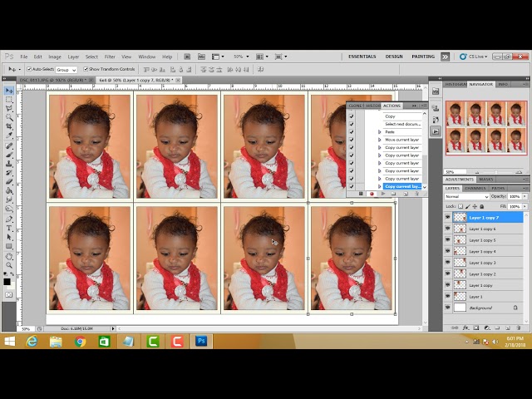Add a layer mask
The image size is (532, 399).
pos(476,328)
